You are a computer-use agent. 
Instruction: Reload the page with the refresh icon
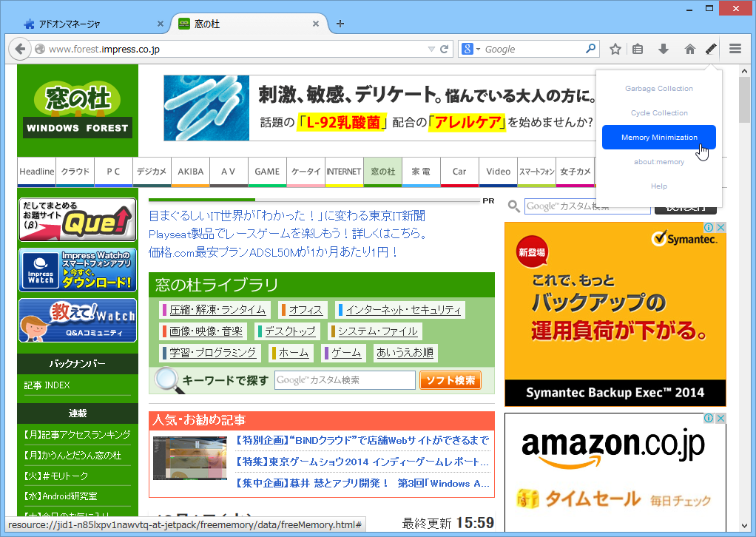pyautogui.click(x=443, y=49)
